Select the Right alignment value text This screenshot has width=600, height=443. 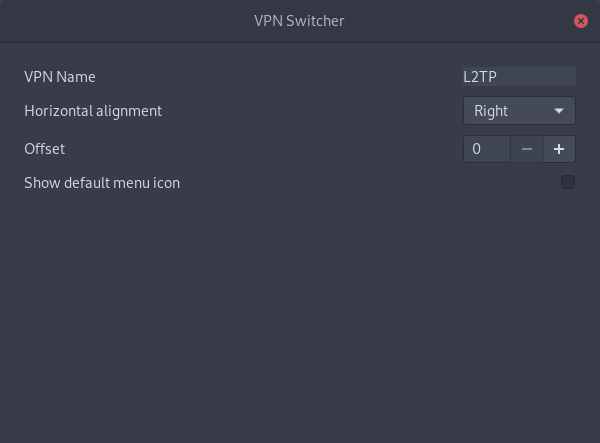pos(491,111)
